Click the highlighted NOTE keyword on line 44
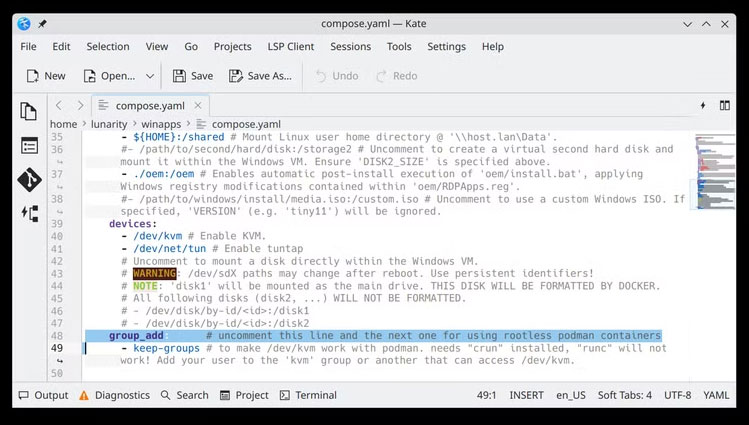Viewport: 749px width, 425px height. pyautogui.click(x=145, y=286)
